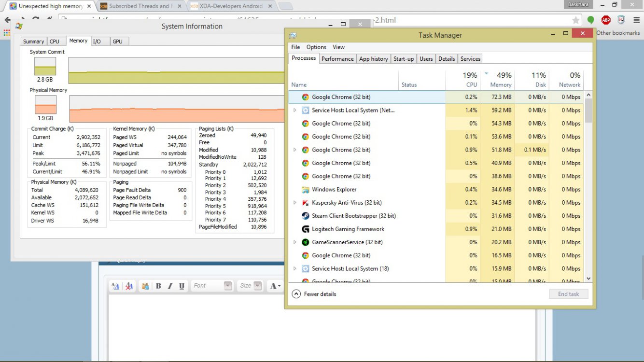Open the Kaspersky Protection extension icon
The width and height of the screenshot is (644, 362).
click(x=621, y=20)
